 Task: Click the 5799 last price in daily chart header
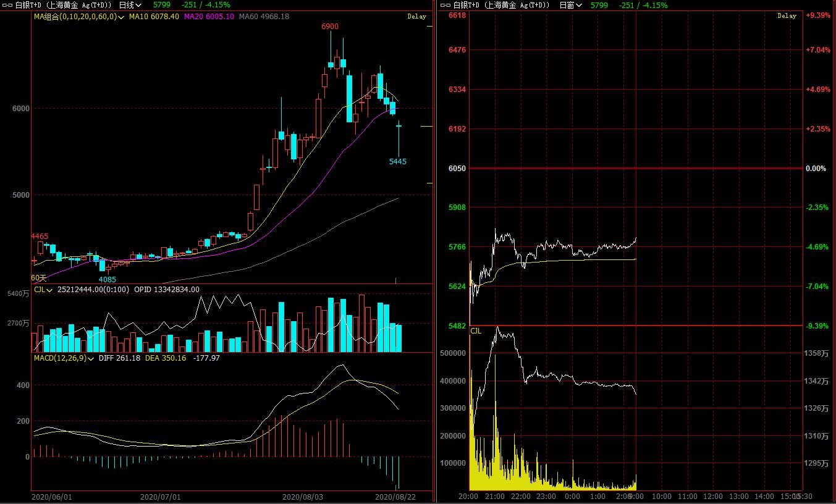coord(162,5)
